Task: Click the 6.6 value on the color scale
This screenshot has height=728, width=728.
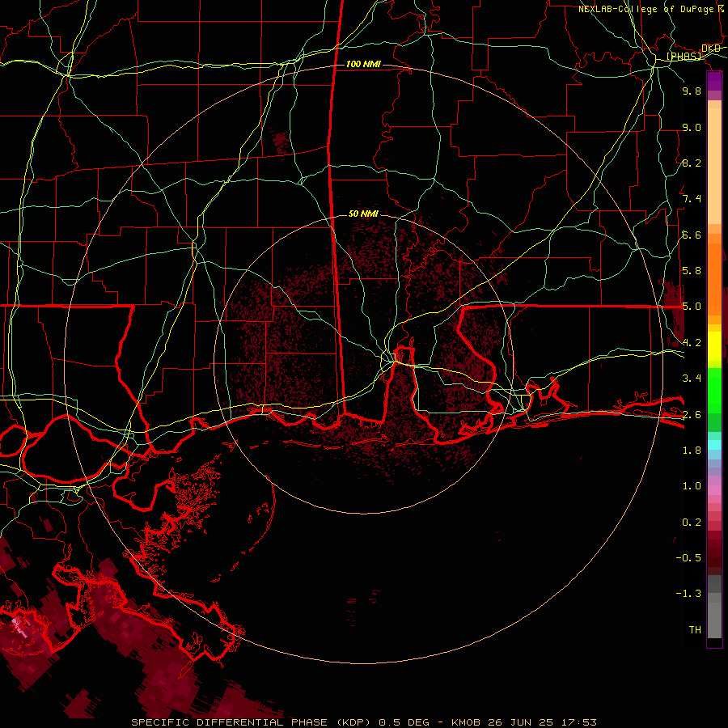Action: point(692,235)
